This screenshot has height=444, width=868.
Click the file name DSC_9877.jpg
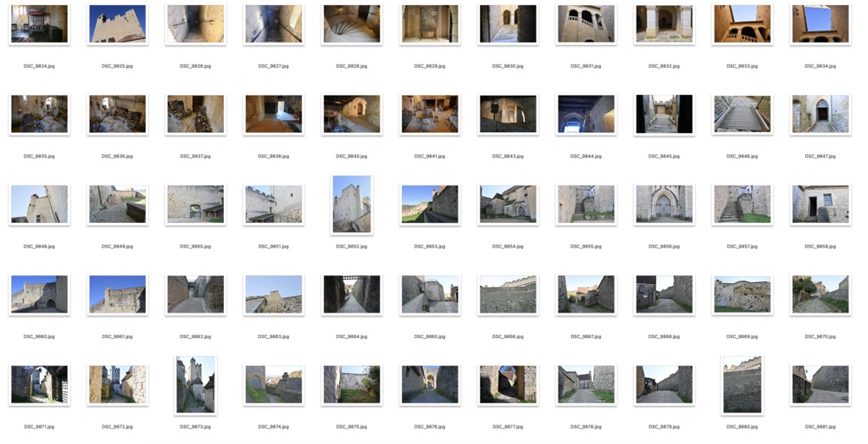coord(508,427)
